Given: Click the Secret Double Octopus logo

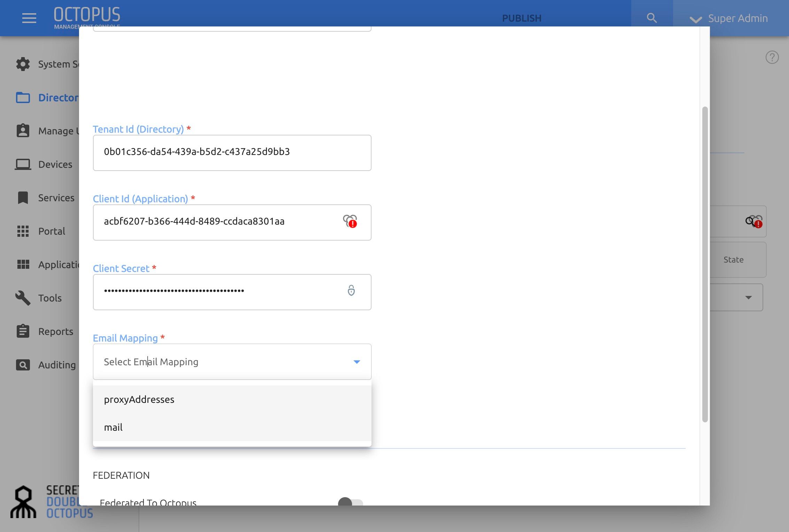Looking at the screenshot, I should [x=52, y=502].
